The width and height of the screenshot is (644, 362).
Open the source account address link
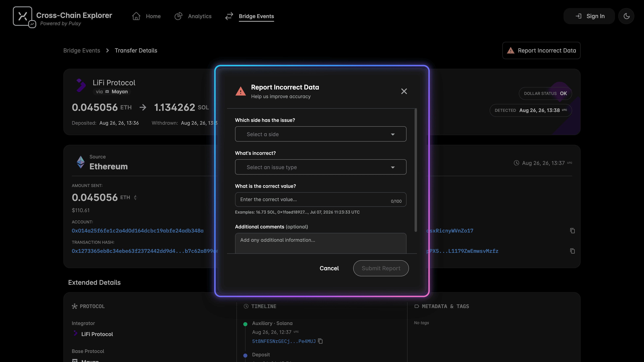[137, 231]
